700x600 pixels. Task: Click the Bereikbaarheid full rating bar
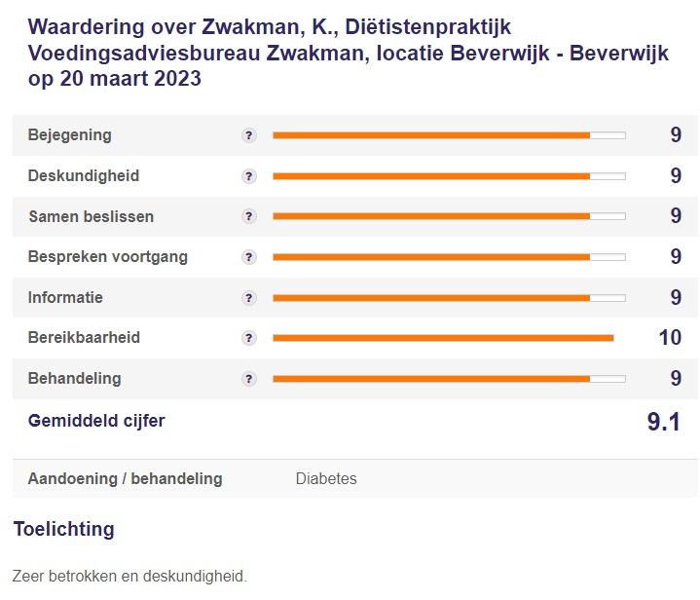443,338
